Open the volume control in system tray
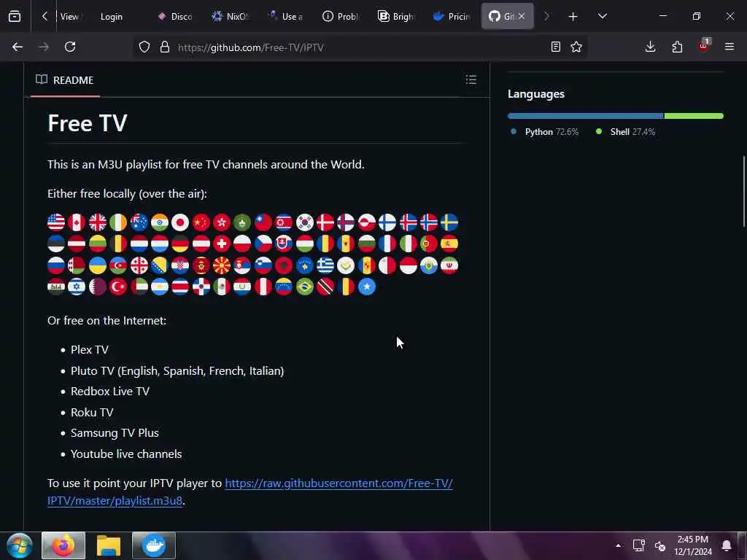The width and height of the screenshot is (747, 560). (659, 545)
